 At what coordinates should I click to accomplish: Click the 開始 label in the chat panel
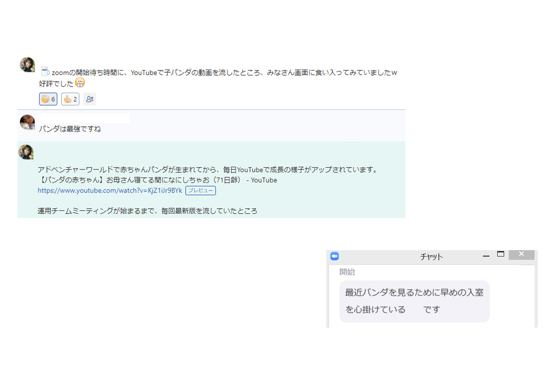(347, 272)
